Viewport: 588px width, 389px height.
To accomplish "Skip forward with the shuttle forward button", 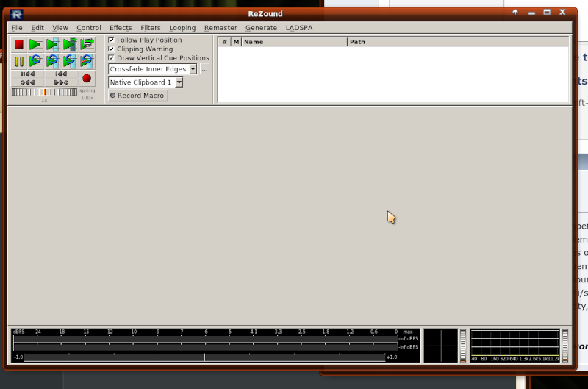I will 62,82.
